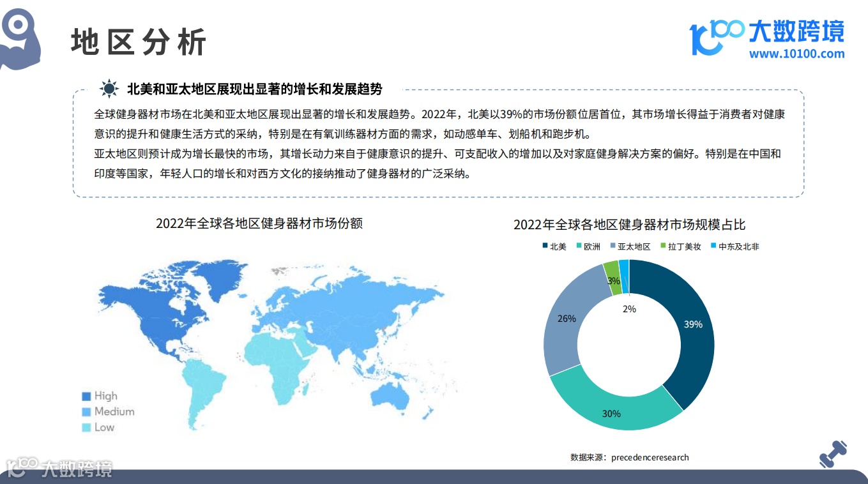This screenshot has width=868, height=484.
Task: Click the sun icon beside the section heading
Action: (110, 89)
